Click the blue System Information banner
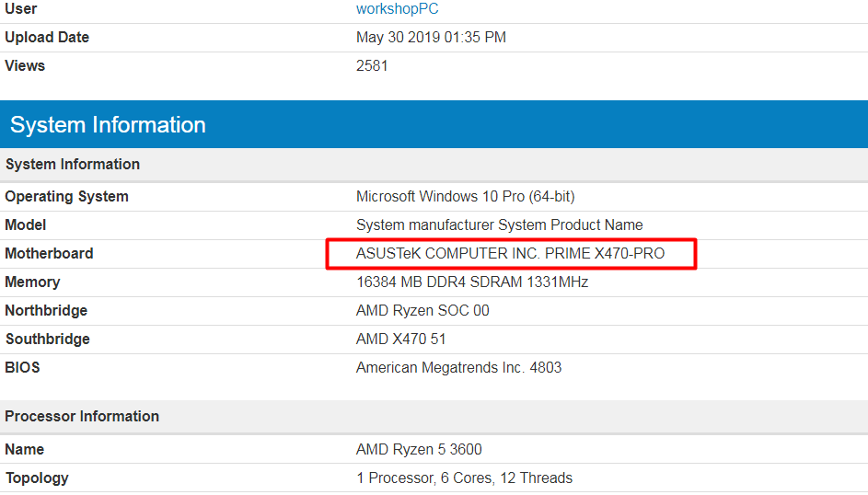The width and height of the screenshot is (868, 495). (434, 125)
